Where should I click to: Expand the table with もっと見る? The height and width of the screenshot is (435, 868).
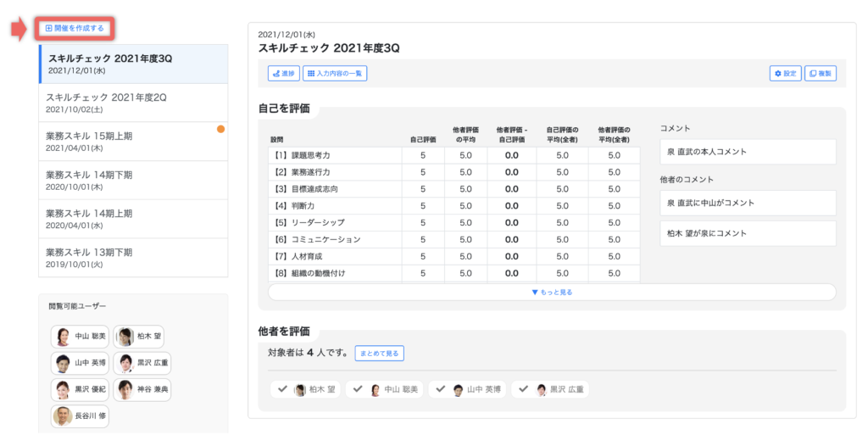[552, 292]
